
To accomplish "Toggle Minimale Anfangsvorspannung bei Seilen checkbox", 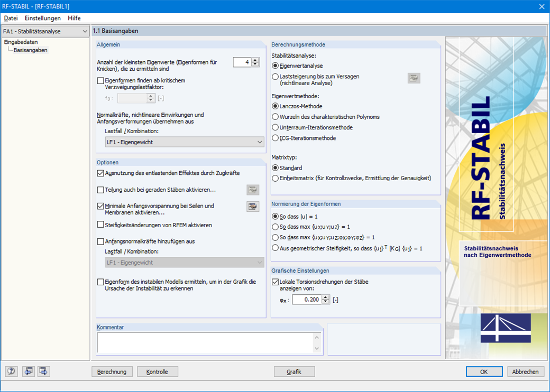I will point(100,206).
